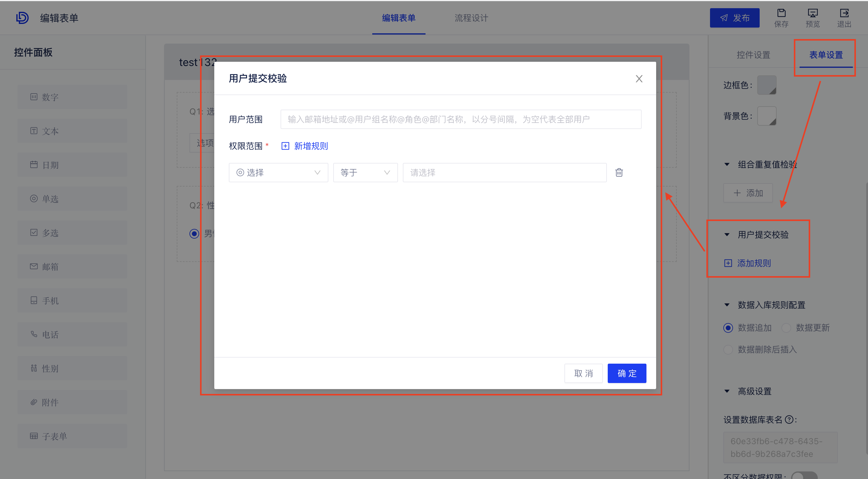868x479 pixels.
Task: Add a 附件 attachment control
Action: [72, 402]
